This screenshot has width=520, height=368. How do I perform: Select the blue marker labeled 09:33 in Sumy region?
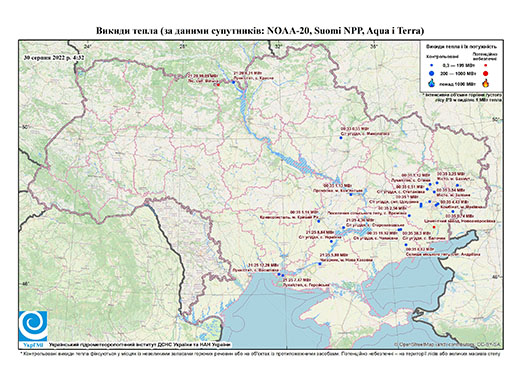[x=341, y=137]
